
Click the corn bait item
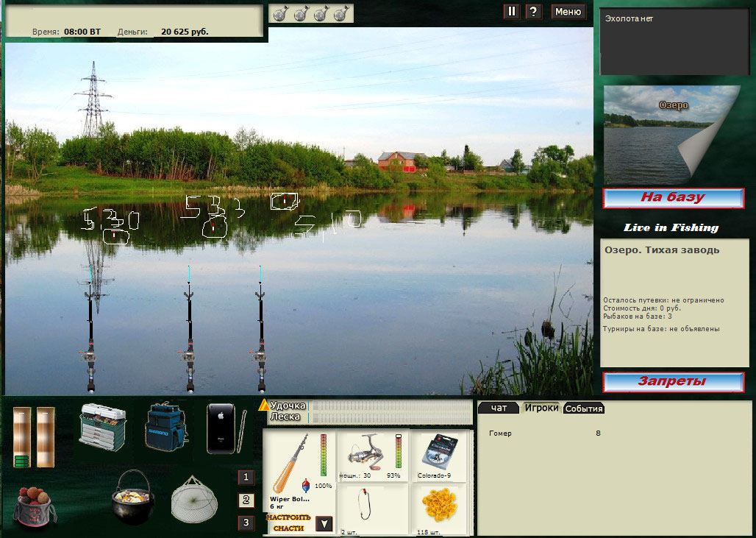(439, 503)
